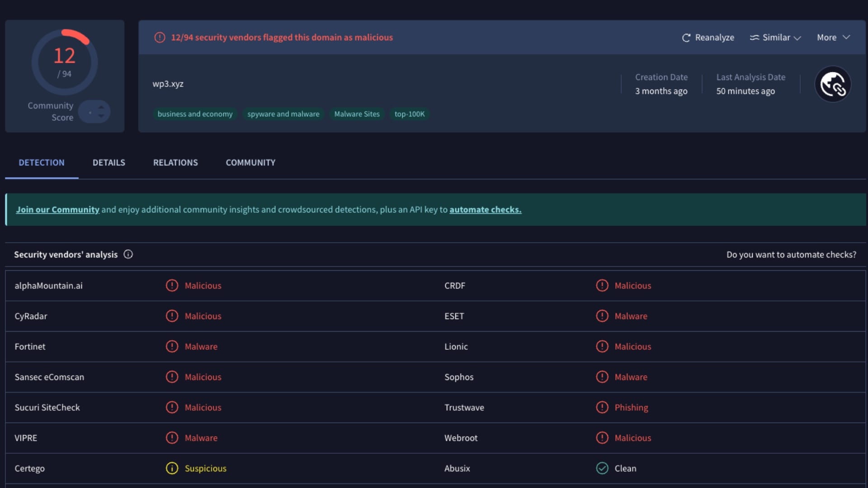868x488 pixels.
Task: Open the COMMUNITY tab
Action: coord(250,163)
